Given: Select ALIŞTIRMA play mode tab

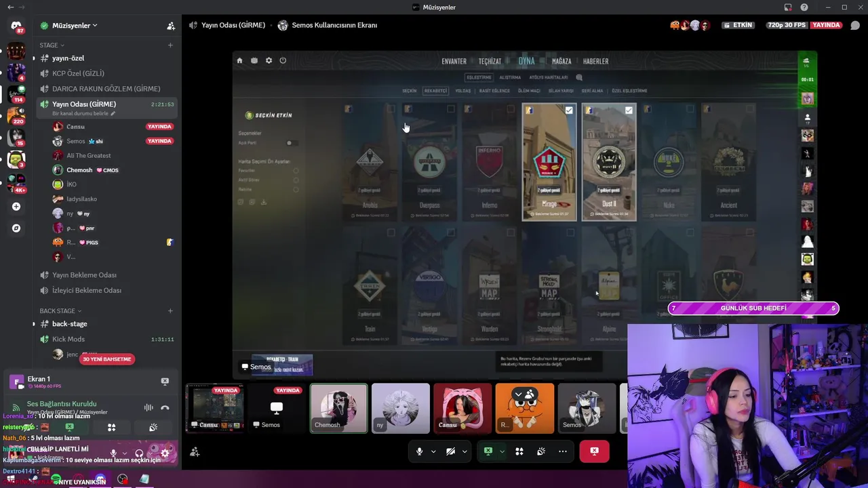Looking at the screenshot, I should (x=510, y=77).
